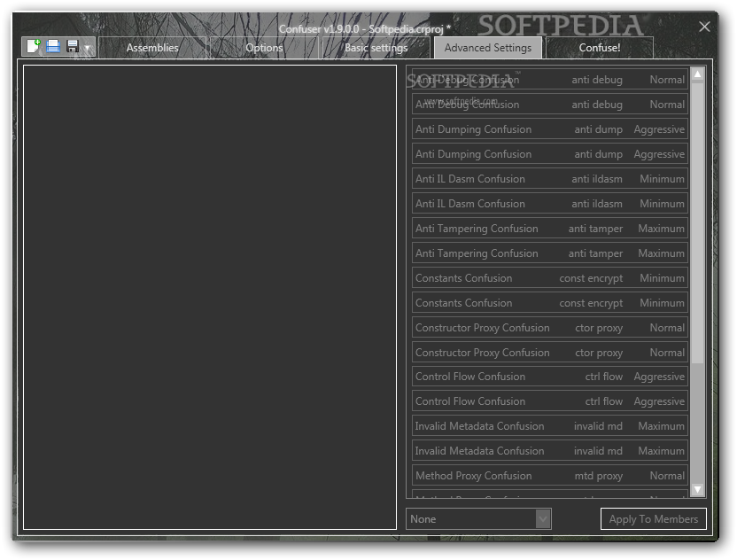
Task: Select the upper Anti IL Dasm Confusion row
Action: point(550,179)
